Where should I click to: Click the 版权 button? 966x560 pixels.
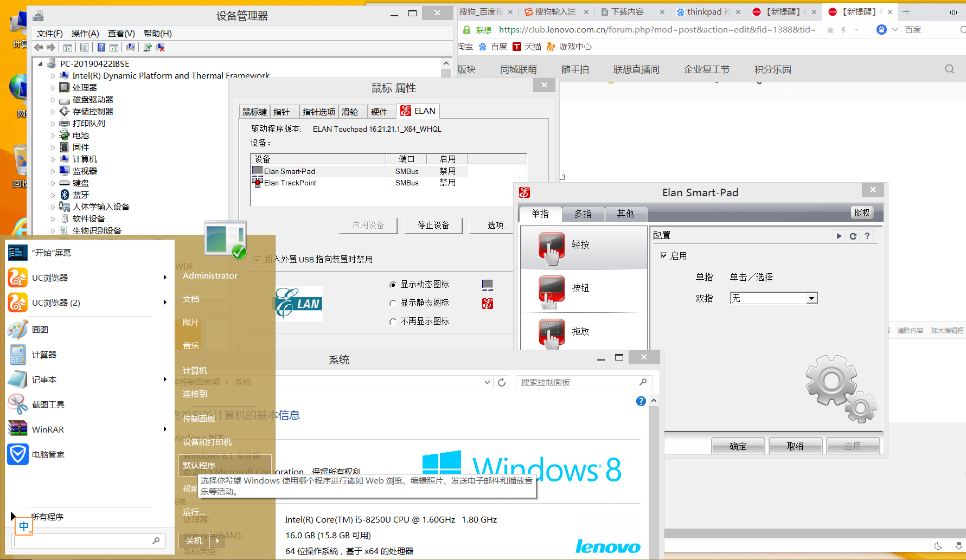pos(862,213)
